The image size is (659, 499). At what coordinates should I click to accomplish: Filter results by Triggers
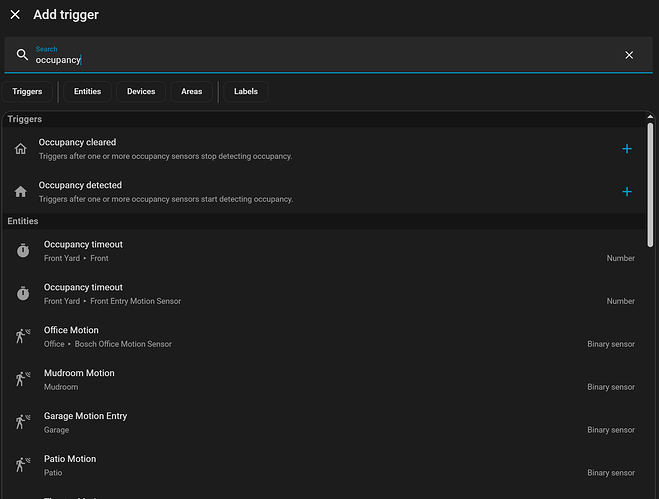[x=27, y=92]
